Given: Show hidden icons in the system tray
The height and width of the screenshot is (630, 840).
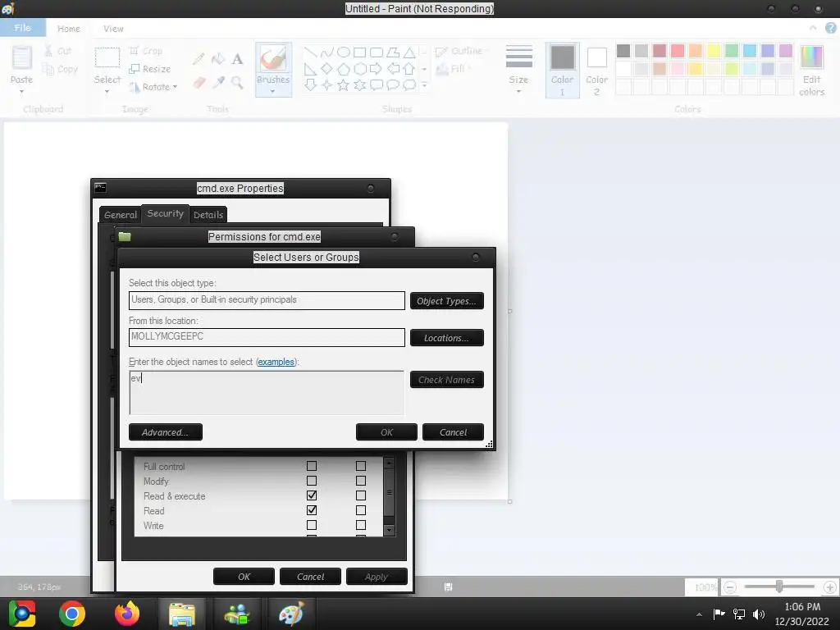Looking at the screenshot, I should (699, 614).
